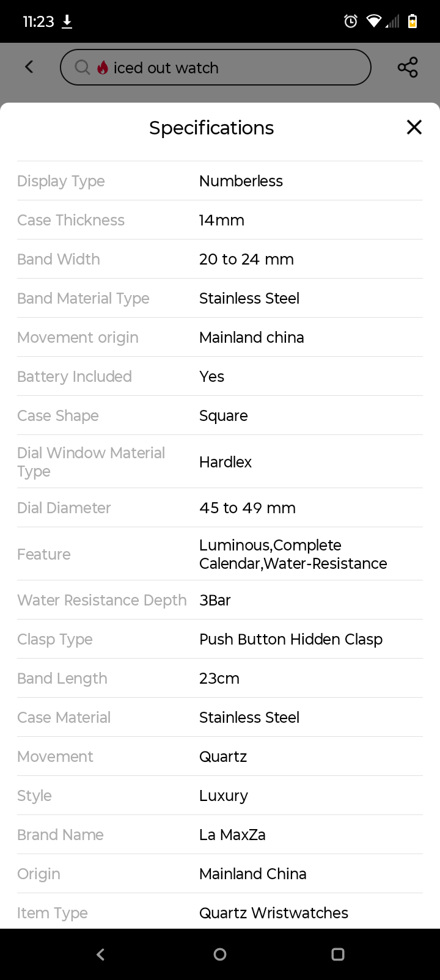Screen dimensions: 440x980
Task: Go back using the top-left arrow
Action: point(29,67)
